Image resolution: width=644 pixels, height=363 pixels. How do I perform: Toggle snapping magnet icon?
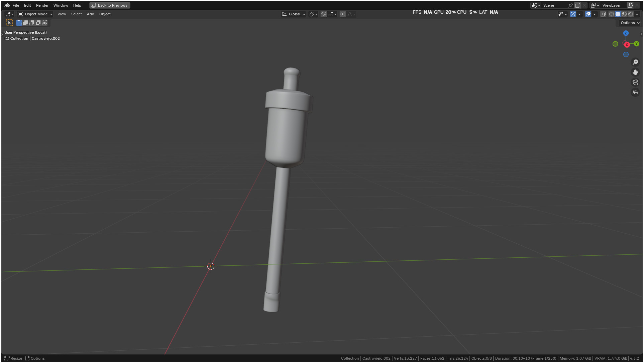pos(323,14)
